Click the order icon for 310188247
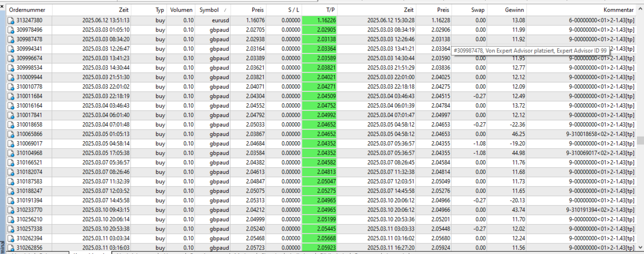644x254 pixels. [11, 191]
